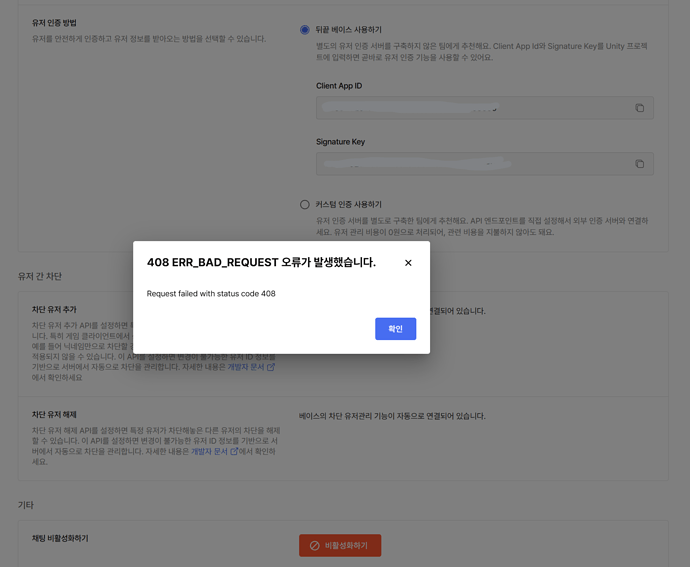The height and width of the screenshot is (567, 690).
Task: Copy the Signature Key value
Action: (640, 164)
